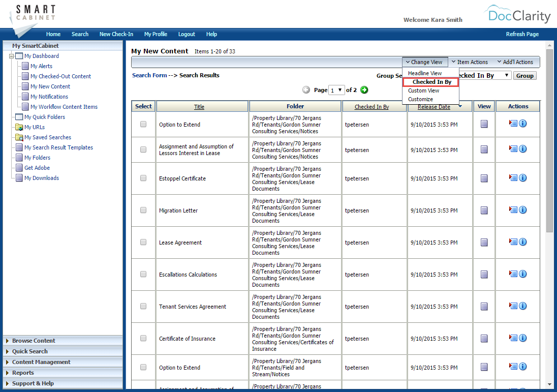Screen dimensions: 557x392
Task: Sort by Title column header
Action: (x=199, y=107)
